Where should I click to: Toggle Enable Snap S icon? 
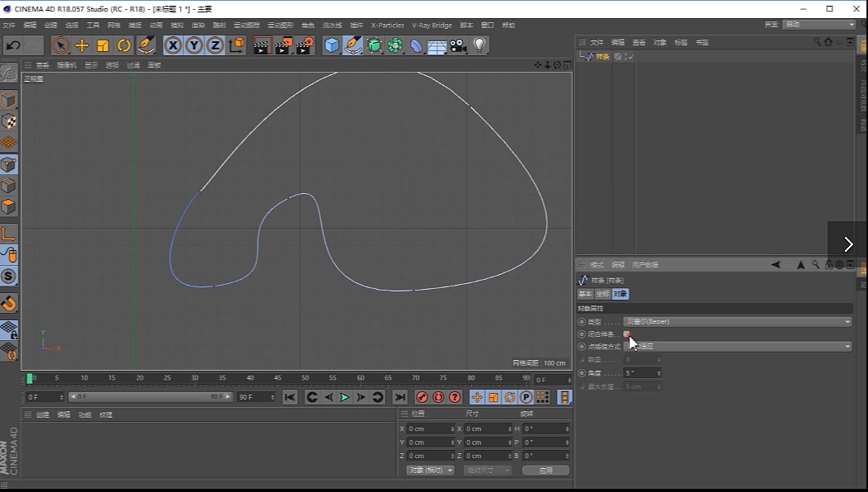coord(8,276)
